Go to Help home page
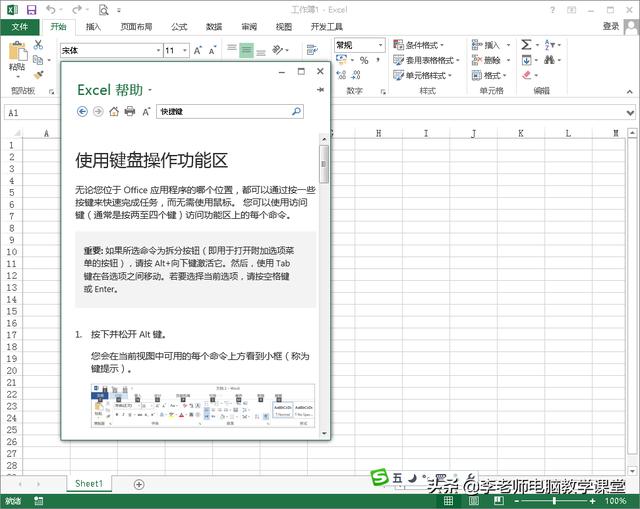 (x=114, y=111)
